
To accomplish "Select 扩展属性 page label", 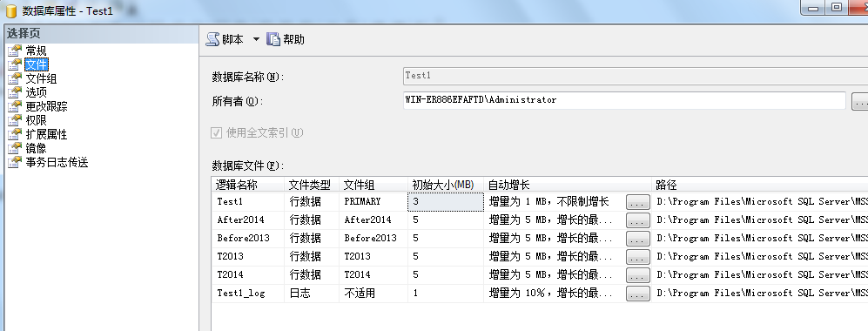I will [x=46, y=134].
